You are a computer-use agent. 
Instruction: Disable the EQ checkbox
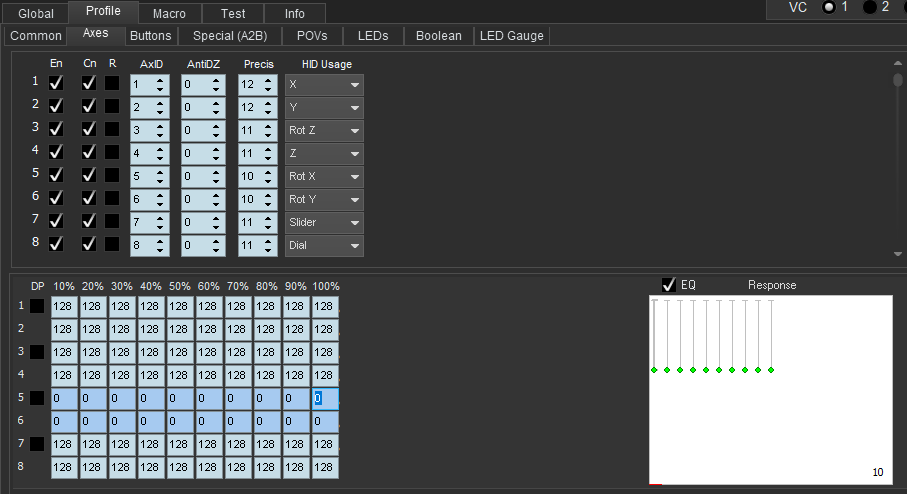pos(668,285)
